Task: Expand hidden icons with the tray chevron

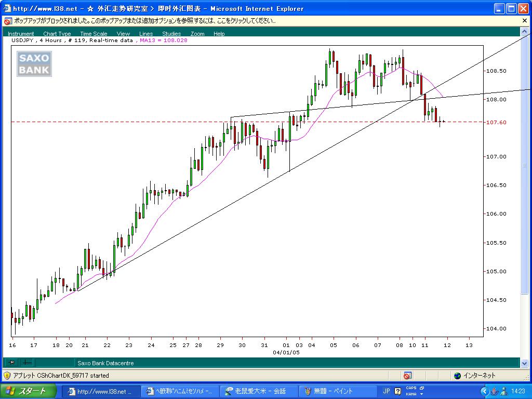Action: click(x=484, y=391)
